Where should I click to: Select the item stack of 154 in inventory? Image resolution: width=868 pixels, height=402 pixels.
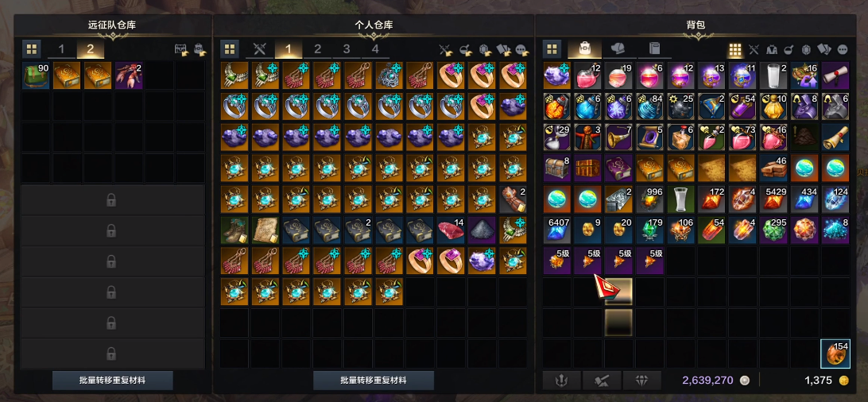coord(835,354)
